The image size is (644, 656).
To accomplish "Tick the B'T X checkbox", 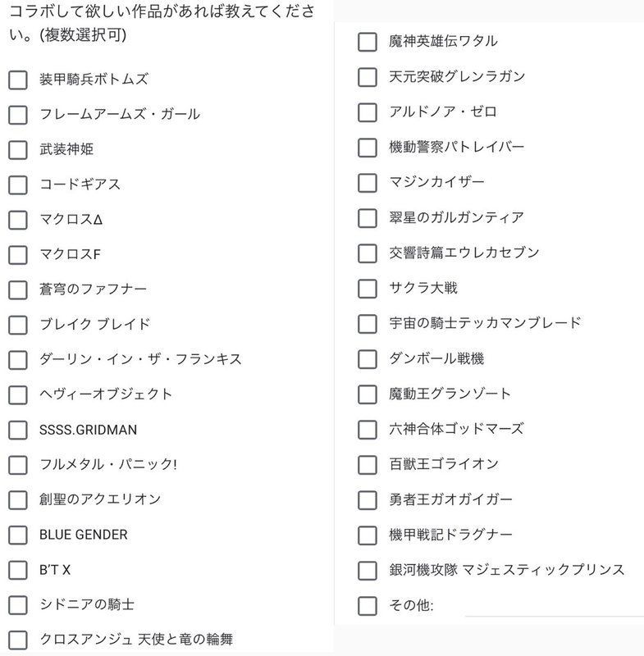I will click(x=18, y=570).
